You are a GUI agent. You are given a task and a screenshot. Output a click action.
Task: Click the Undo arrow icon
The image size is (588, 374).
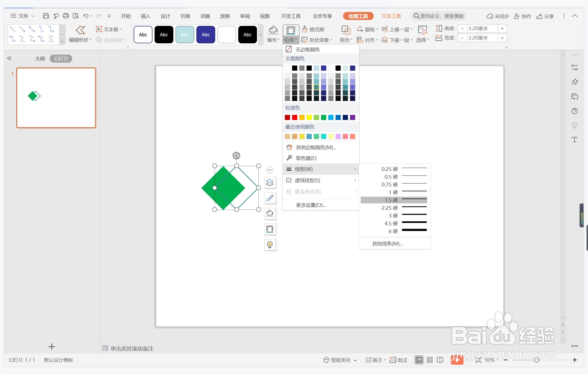[x=86, y=16]
